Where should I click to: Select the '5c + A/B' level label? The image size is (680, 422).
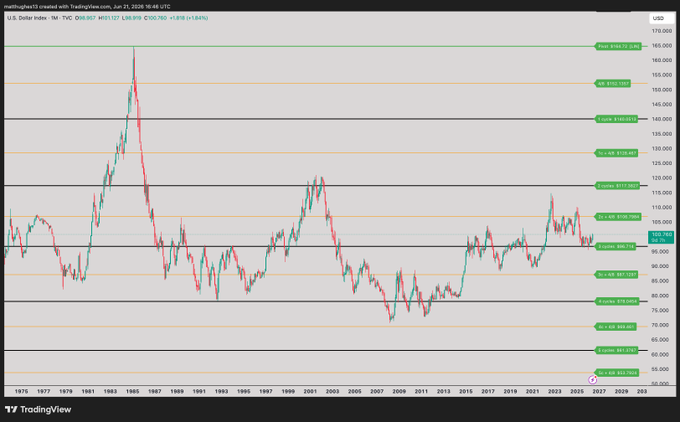[617, 373]
